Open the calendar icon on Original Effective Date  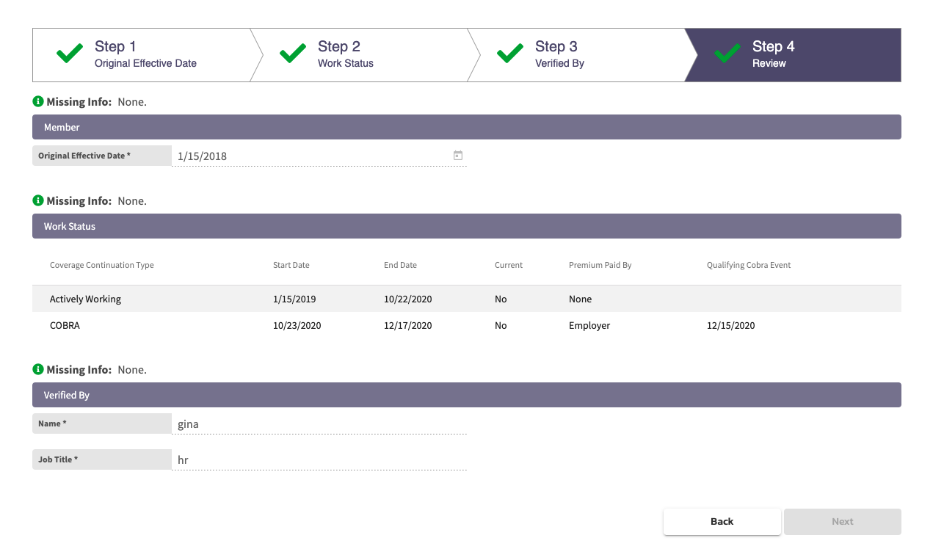click(x=457, y=155)
